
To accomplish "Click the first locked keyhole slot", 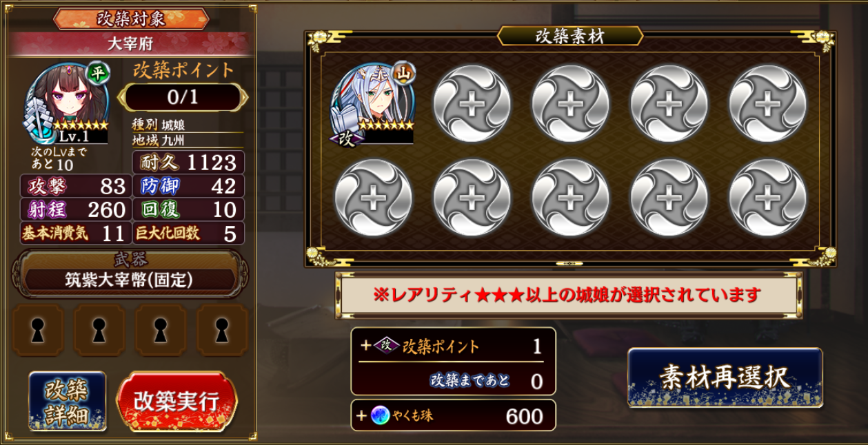I will (x=38, y=331).
